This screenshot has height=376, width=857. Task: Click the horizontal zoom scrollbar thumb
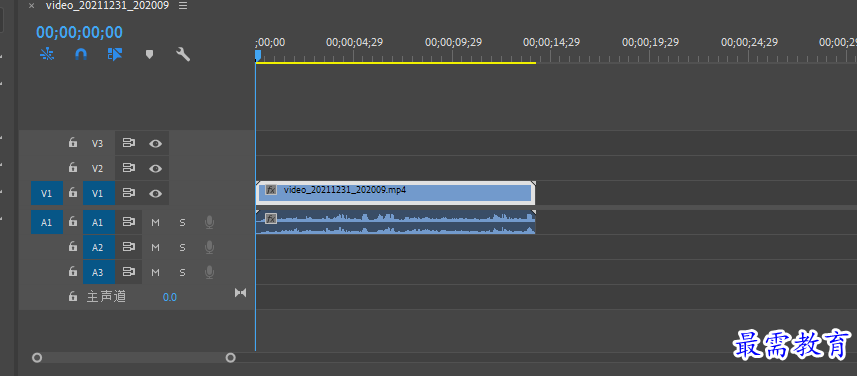pos(133,358)
